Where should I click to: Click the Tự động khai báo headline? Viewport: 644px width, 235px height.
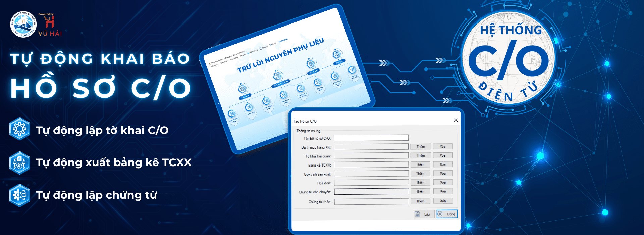100,59
